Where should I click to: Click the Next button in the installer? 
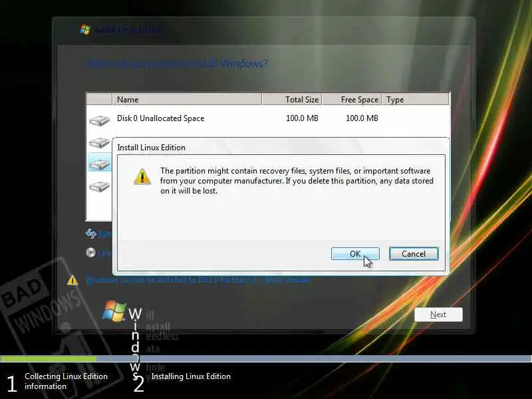[438, 315]
